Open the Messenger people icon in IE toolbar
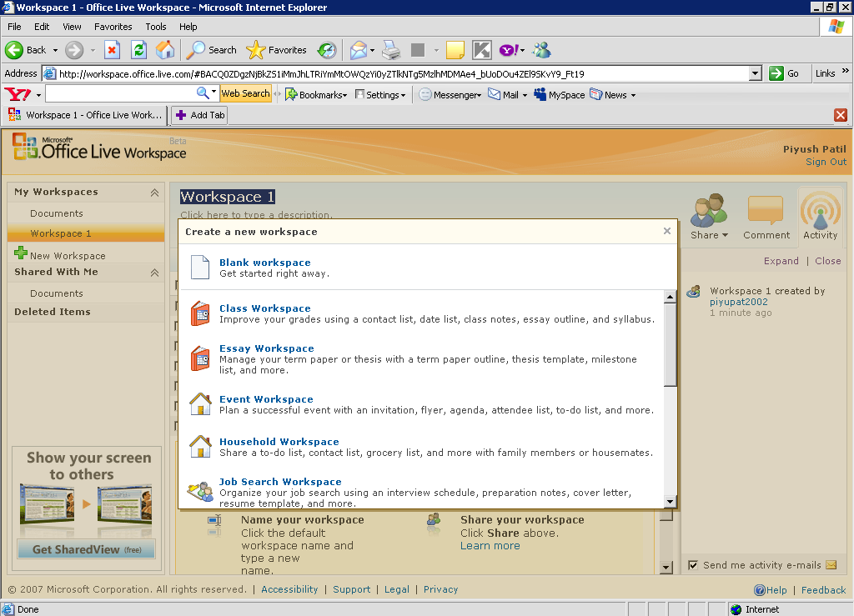The width and height of the screenshot is (854, 616). [541, 50]
